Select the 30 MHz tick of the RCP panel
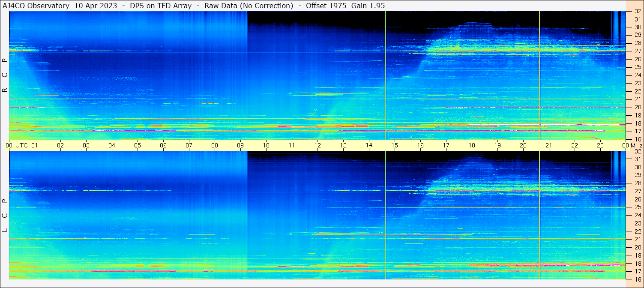Screen dimensions: 644x288 click(x=637, y=27)
